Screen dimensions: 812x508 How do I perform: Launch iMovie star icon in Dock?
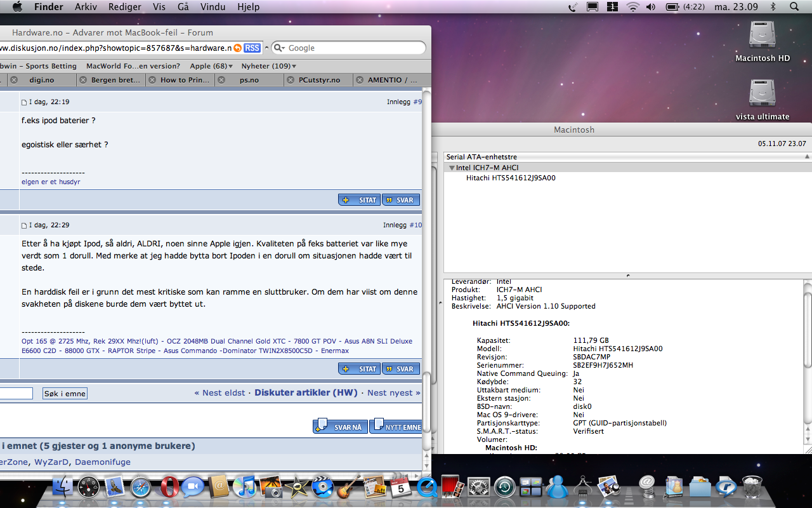[297, 488]
